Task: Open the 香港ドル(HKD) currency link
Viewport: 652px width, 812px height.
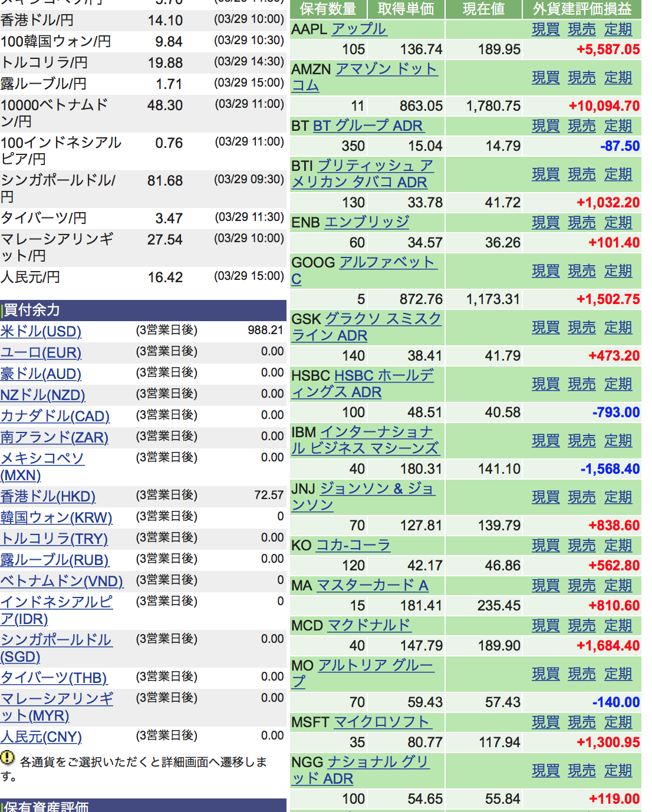Action: (48, 496)
